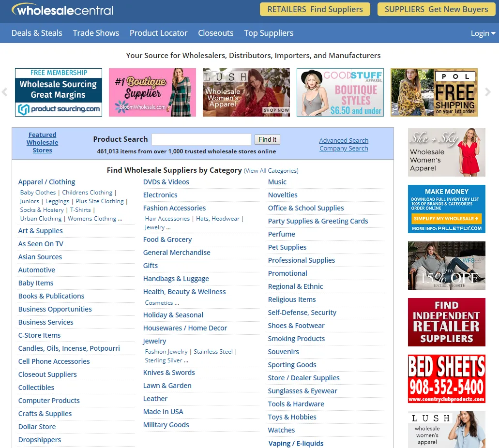
Task: Open the She + Sky sidebar advertisement
Action: click(447, 152)
